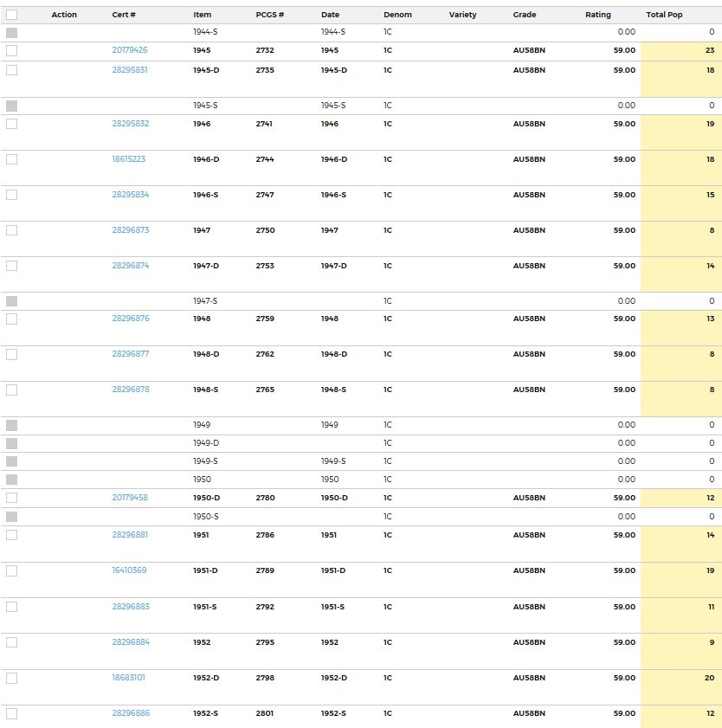
Task: View cert 28296877
Action: tap(131, 353)
